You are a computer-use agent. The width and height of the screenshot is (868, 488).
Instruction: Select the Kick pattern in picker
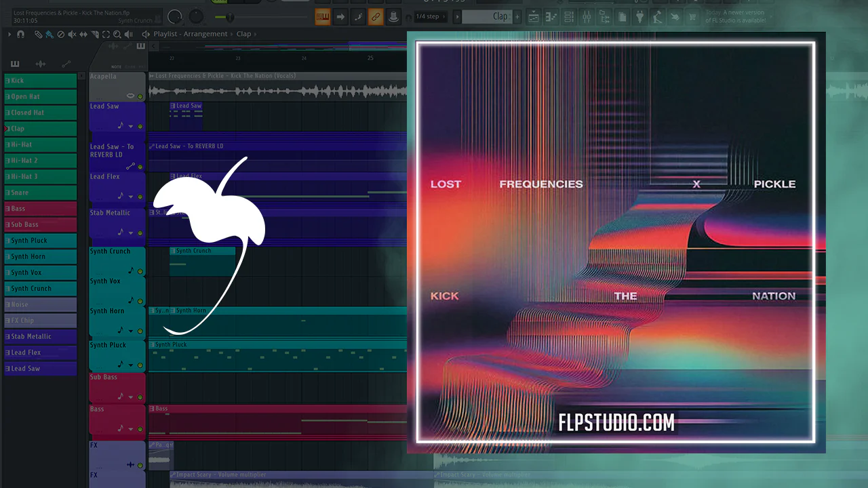[x=40, y=81]
